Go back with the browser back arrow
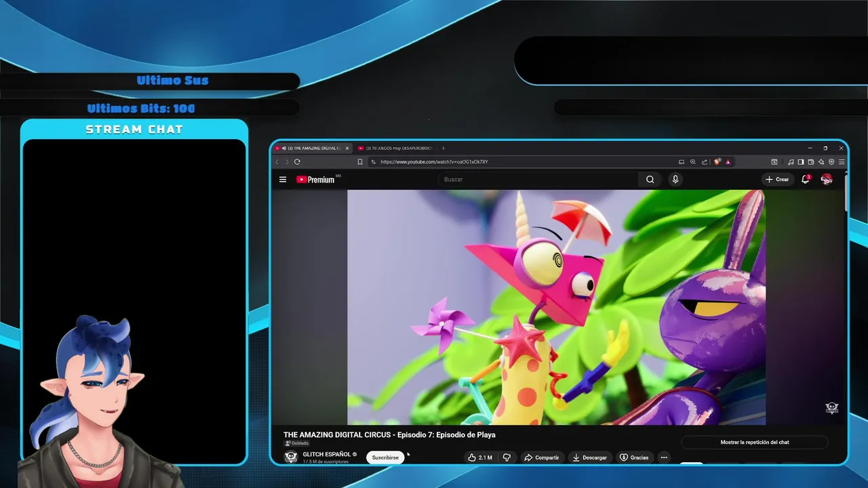This screenshot has height=488, width=868. pos(277,162)
